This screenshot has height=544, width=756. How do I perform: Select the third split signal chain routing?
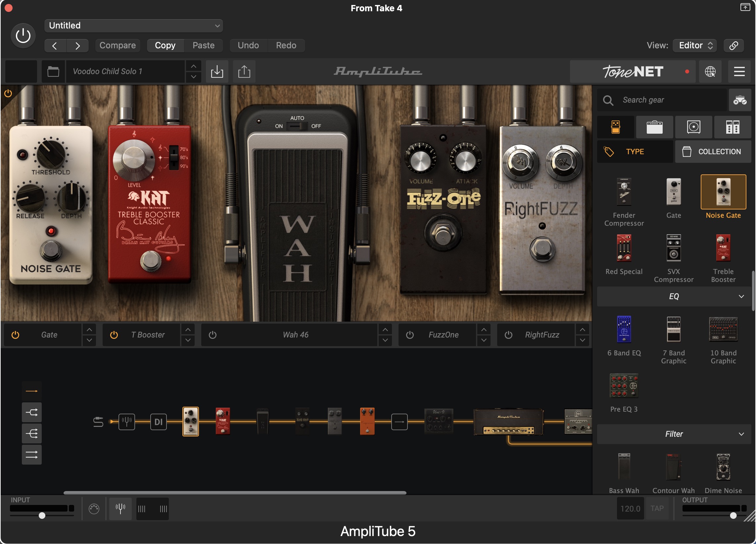(x=32, y=433)
